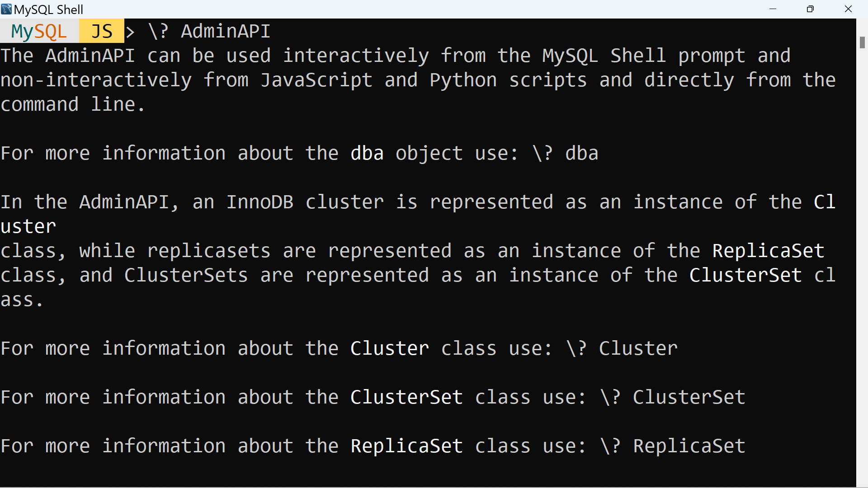Click the highlighted dba object keyword

367,153
